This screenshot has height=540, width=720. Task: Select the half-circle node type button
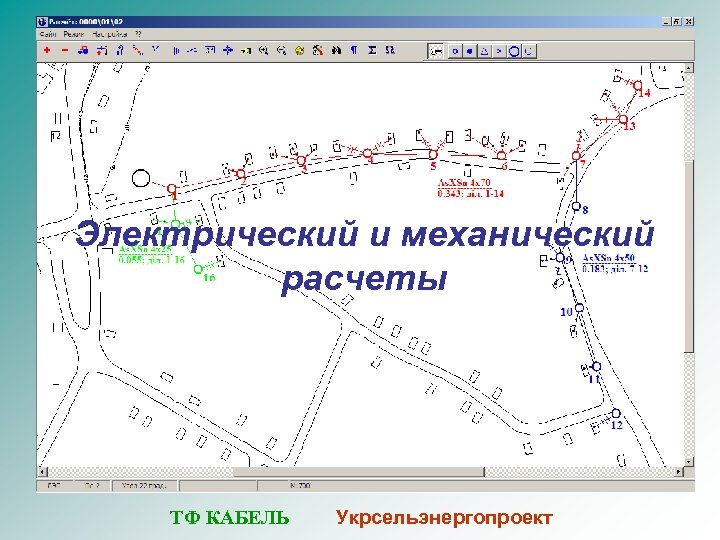pyautogui.click(x=529, y=51)
